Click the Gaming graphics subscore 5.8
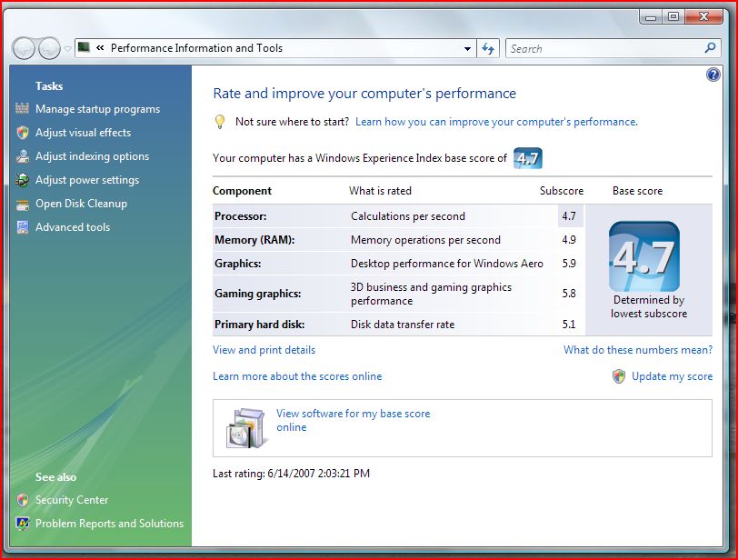This screenshot has height=560, width=738. [x=569, y=294]
